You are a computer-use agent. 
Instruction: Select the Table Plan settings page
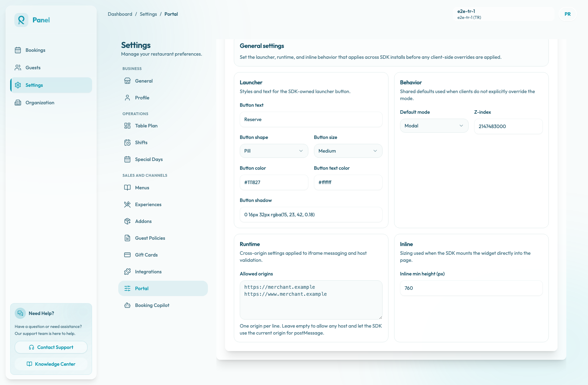[x=163, y=126]
